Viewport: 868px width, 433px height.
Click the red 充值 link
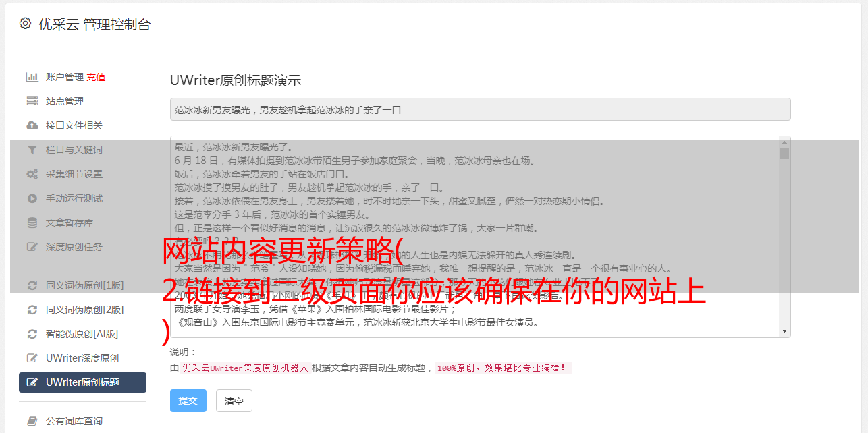click(x=96, y=77)
